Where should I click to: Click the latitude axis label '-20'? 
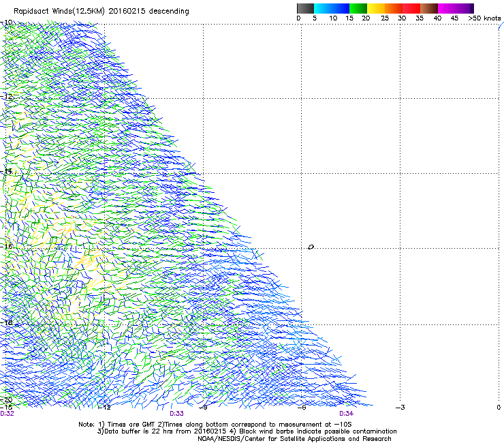pyautogui.click(x=6, y=400)
